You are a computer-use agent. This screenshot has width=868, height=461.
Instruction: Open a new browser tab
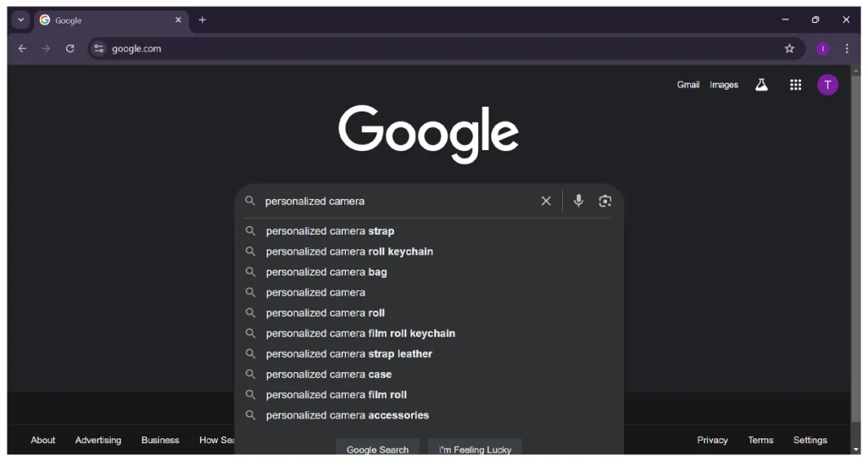[x=202, y=20]
